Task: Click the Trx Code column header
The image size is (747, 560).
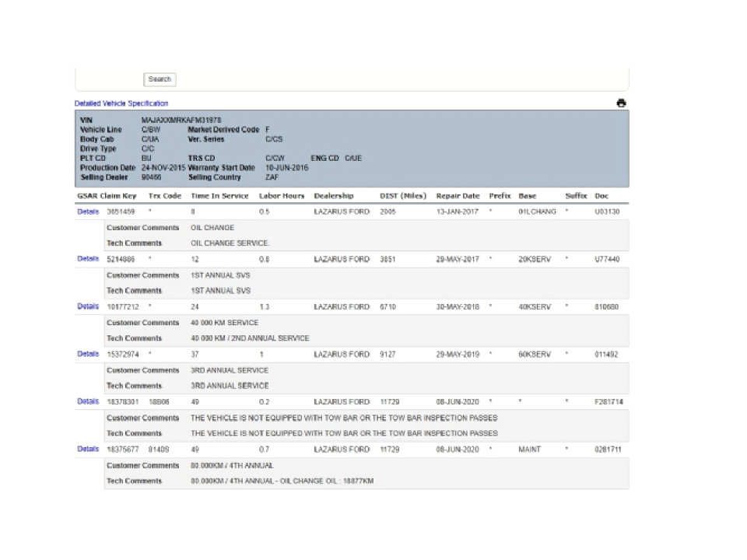Action: [x=164, y=196]
